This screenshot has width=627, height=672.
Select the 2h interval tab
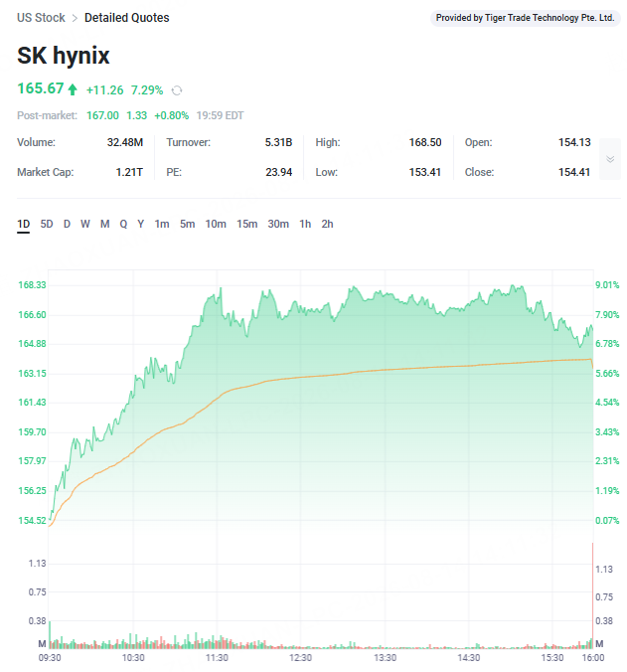point(327,224)
